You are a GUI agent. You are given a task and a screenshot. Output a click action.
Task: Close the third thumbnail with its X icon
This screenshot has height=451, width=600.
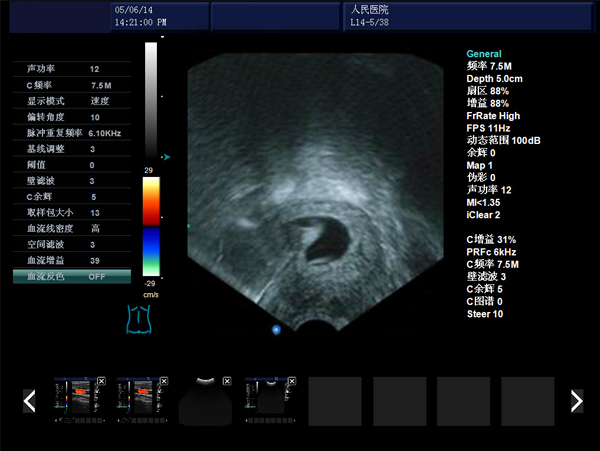[x=228, y=382]
